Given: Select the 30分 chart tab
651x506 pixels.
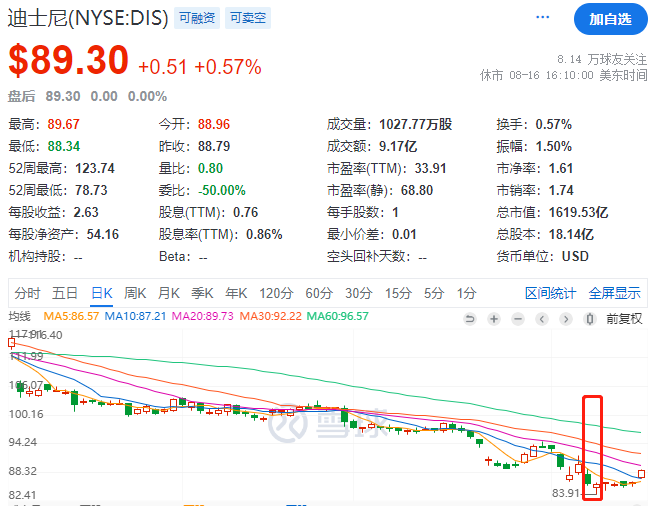Looking at the screenshot, I should coord(359,293).
